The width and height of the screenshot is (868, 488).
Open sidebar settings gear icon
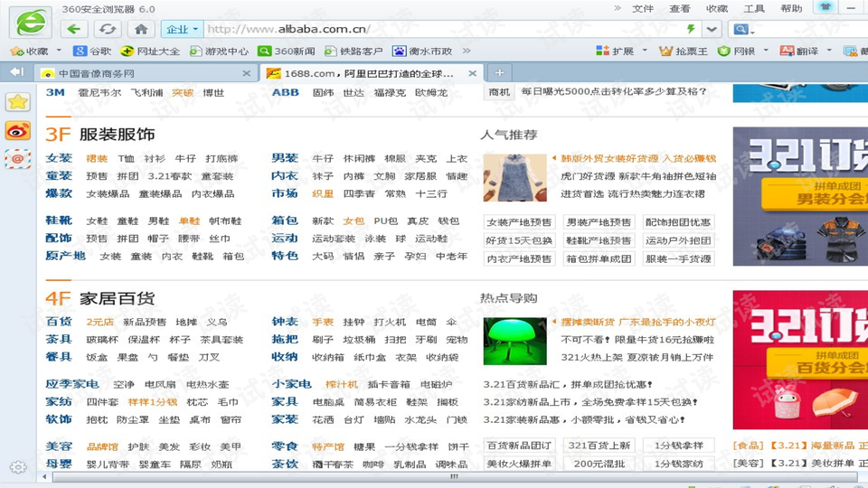click(x=17, y=467)
